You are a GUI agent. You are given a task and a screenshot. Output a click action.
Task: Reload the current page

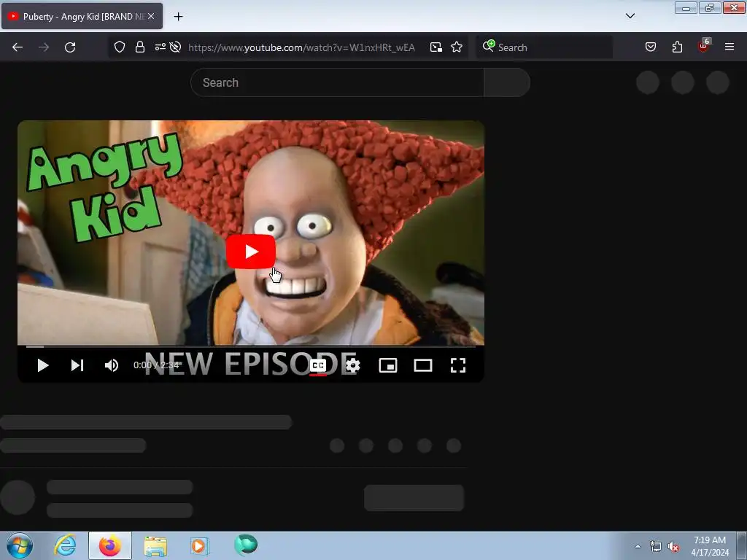70,47
